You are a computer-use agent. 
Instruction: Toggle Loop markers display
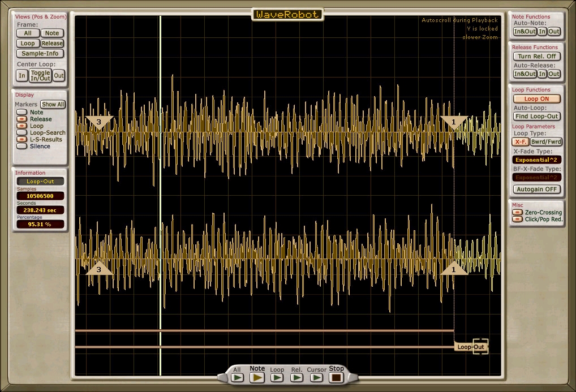[22, 126]
